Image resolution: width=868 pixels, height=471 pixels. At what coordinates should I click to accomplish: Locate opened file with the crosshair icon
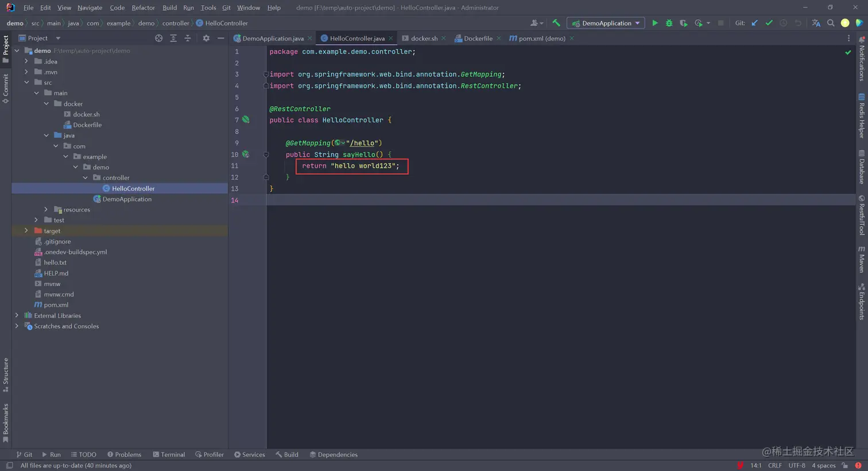[158, 38]
